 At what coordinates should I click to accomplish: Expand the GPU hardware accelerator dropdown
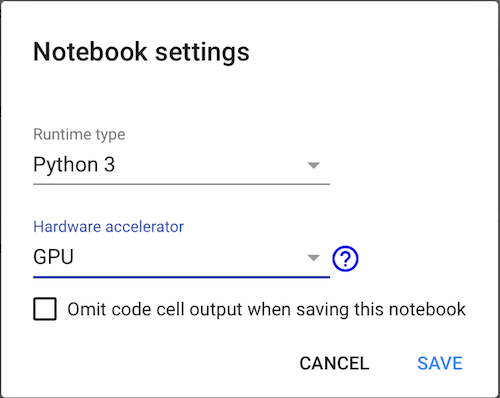(x=181, y=258)
